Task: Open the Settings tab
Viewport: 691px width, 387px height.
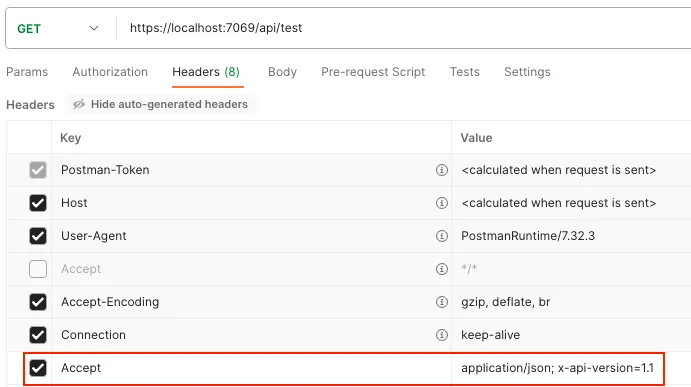Action: point(527,72)
